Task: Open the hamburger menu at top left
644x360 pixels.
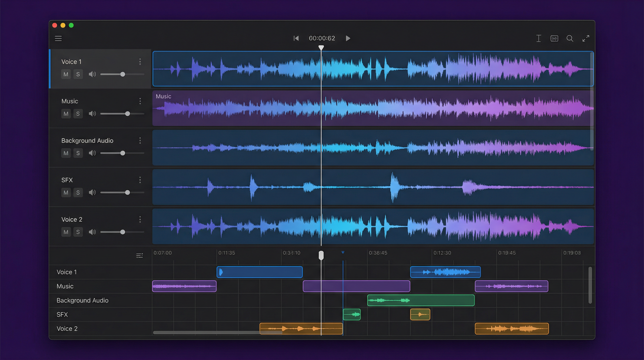Action: click(58, 38)
